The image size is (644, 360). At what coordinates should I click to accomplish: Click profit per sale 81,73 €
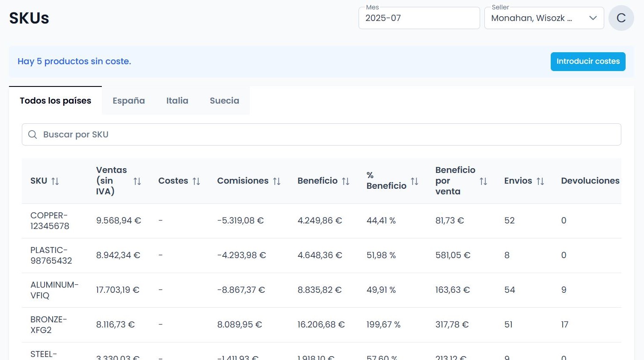coord(450,220)
